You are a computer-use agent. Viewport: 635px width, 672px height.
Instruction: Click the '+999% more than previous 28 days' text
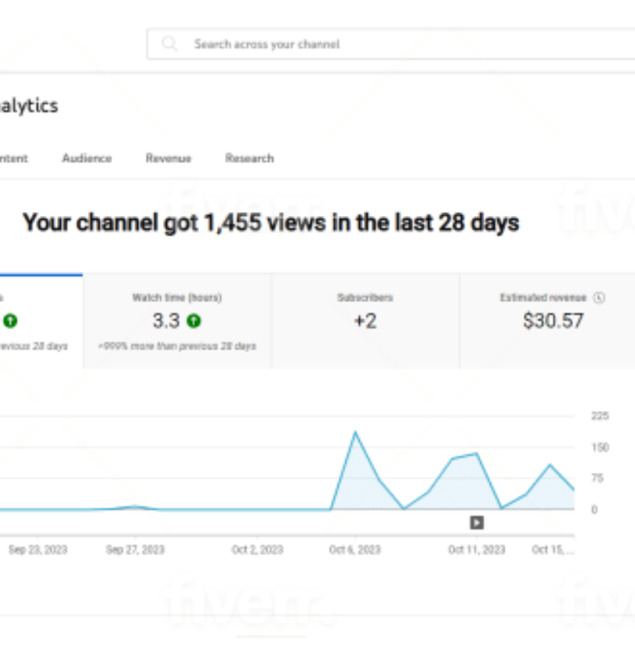coord(177,346)
